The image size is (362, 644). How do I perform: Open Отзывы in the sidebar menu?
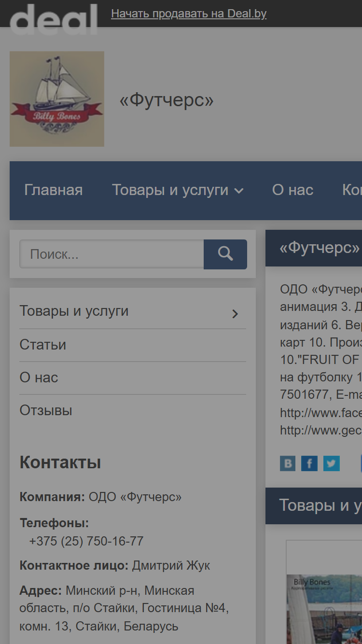coord(46,410)
